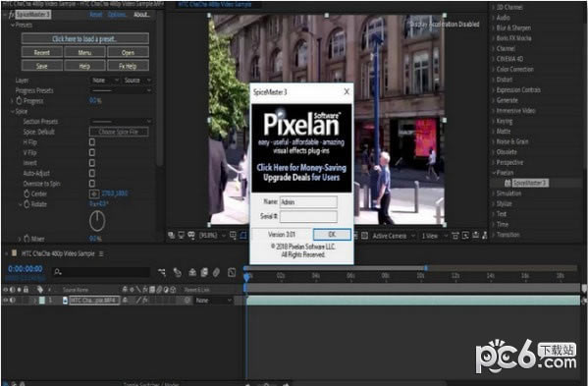Expand the Mixer property
The height and width of the screenshot is (386, 588).
pyautogui.click(x=19, y=239)
